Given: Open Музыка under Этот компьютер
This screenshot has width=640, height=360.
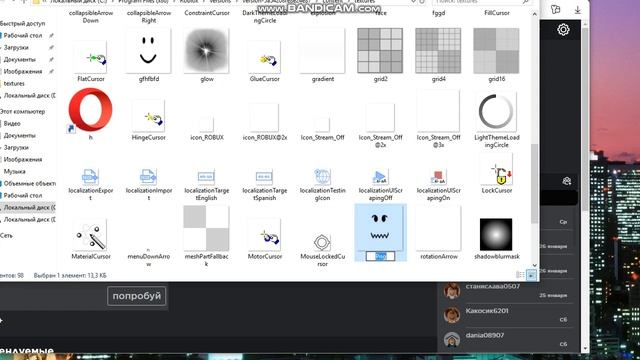Looking at the screenshot, I should (x=15, y=171).
